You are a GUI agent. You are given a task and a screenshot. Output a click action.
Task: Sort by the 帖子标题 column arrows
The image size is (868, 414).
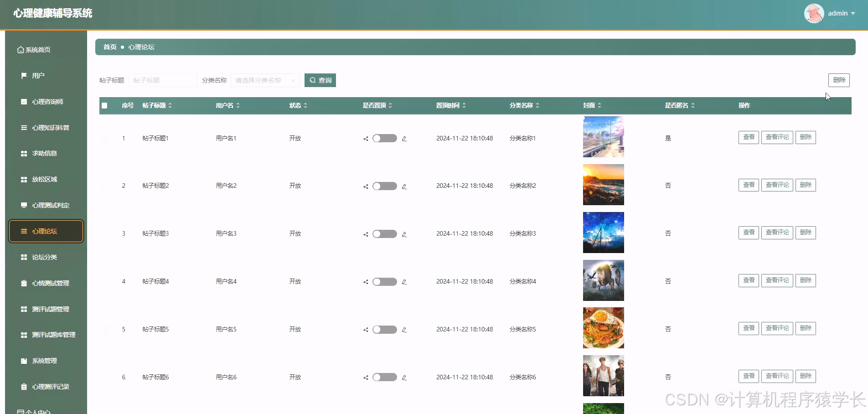[x=170, y=105]
